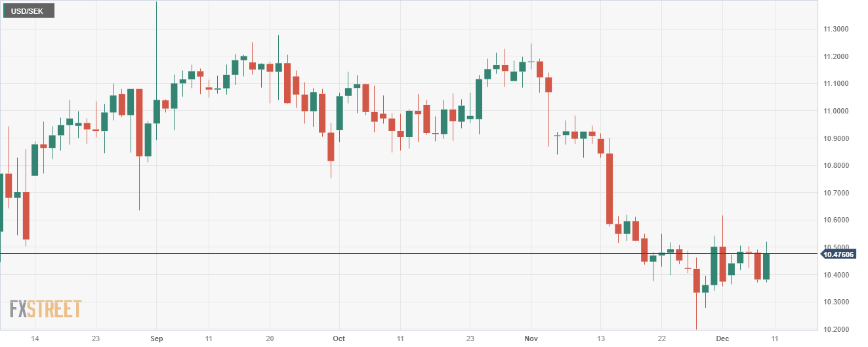Click the Dec date axis label

723,338
